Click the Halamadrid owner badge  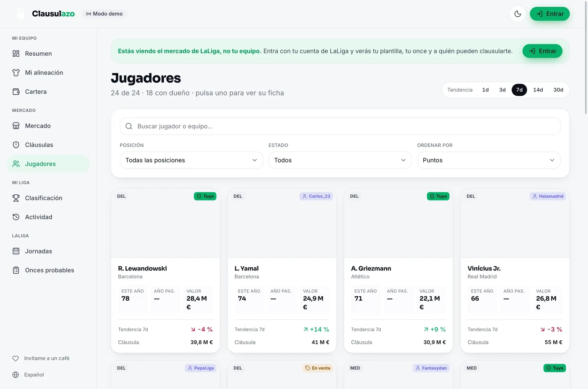pos(548,196)
